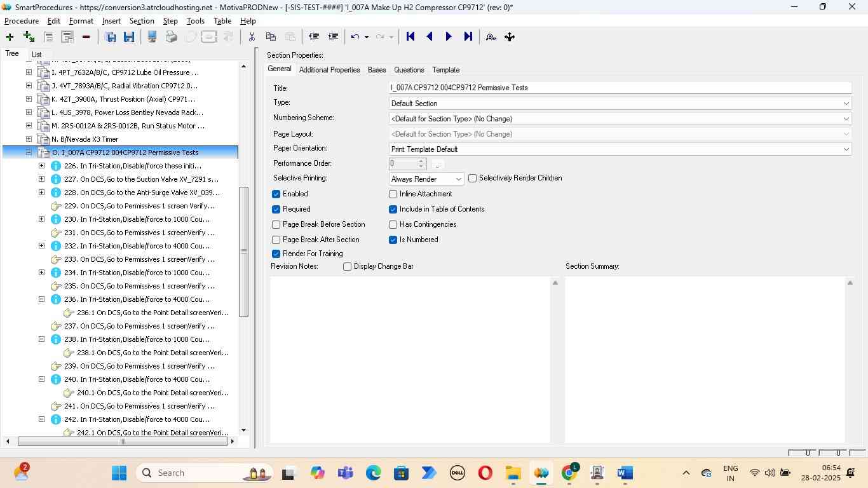868x488 pixels.
Task: Toggle Include in Table of Contents
Action: pos(393,209)
